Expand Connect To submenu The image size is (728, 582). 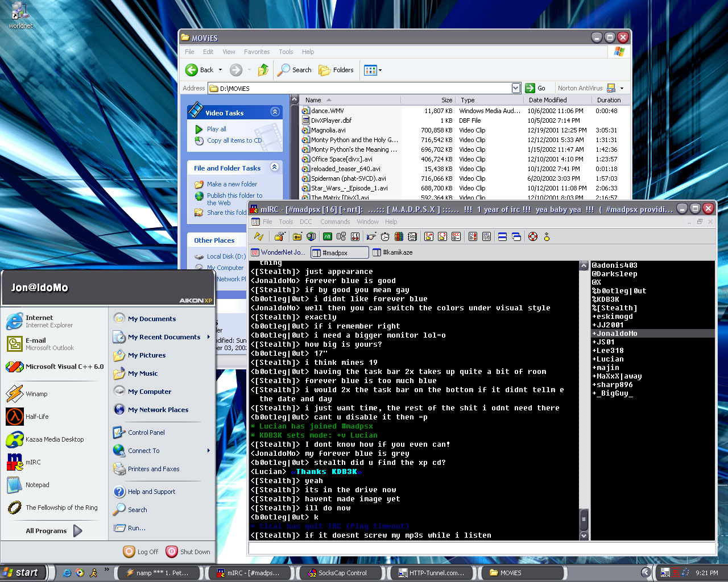(x=208, y=451)
